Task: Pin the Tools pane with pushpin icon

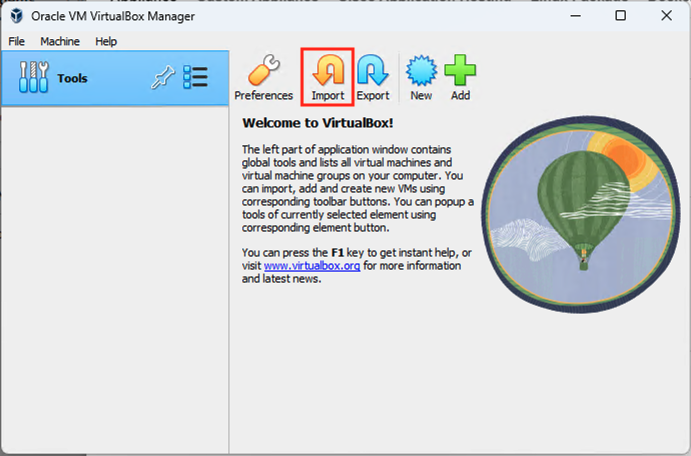Action: pyautogui.click(x=162, y=78)
